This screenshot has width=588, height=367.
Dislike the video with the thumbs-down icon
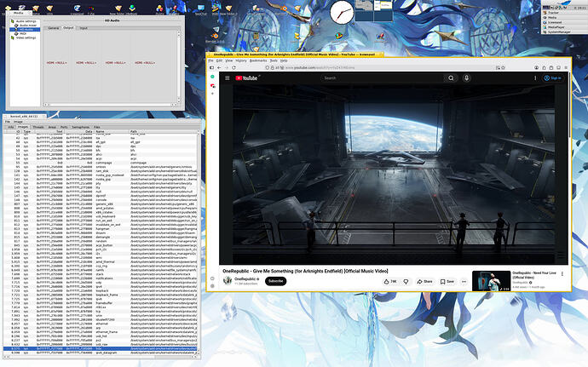(406, 281)
